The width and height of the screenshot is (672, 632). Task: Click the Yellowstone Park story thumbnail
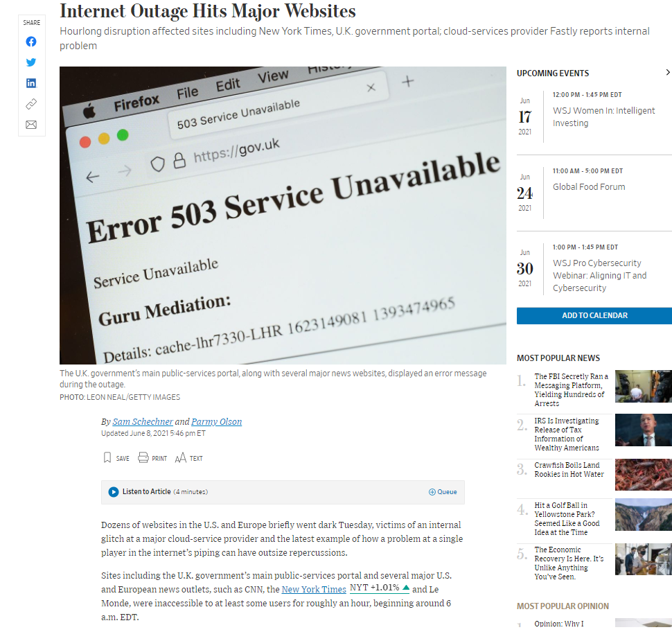point(643,516)
